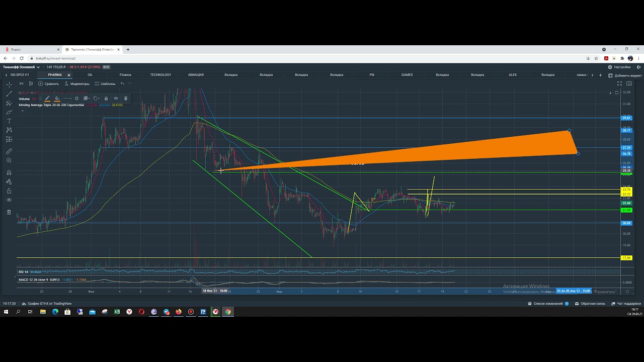Open the brush and shapes tool
Viewport: 644px width, 362px height.
9,112
